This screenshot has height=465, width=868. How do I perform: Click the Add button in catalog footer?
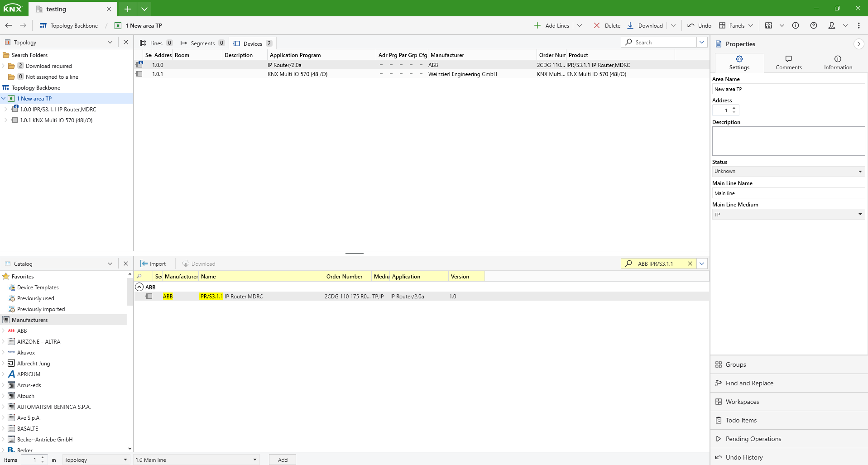(283, 460)
